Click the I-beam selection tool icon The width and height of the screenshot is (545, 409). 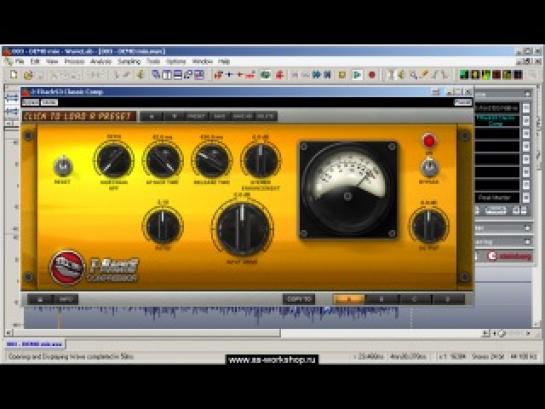391,75
